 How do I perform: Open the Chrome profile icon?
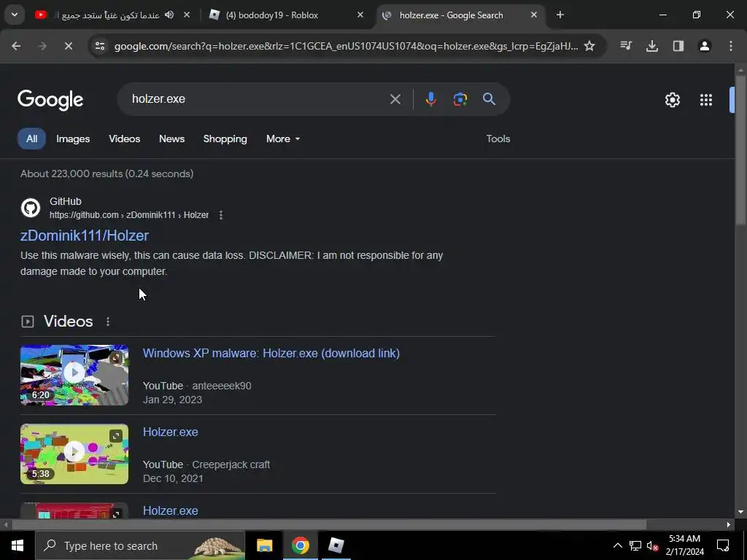705,46
